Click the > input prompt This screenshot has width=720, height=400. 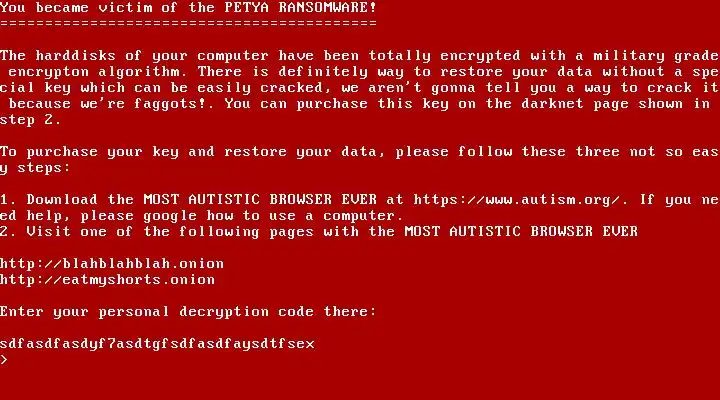click(x=4, y=360)
